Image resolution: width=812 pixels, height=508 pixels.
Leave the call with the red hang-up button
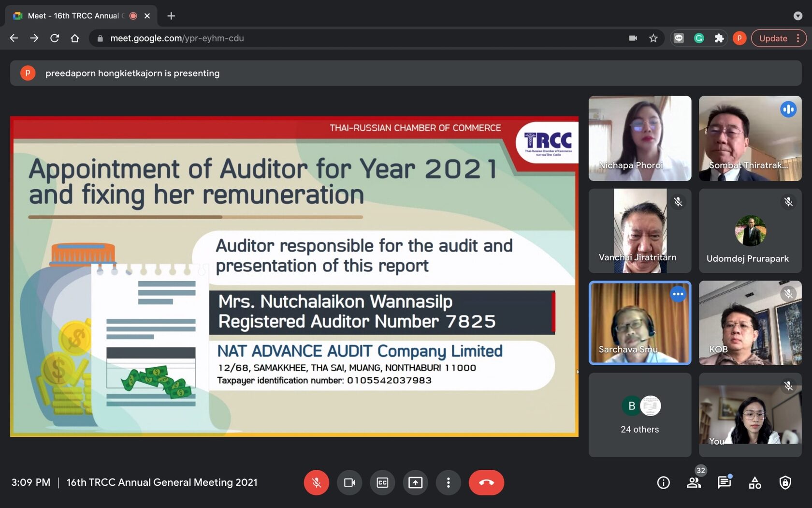[x=486, y=482]
